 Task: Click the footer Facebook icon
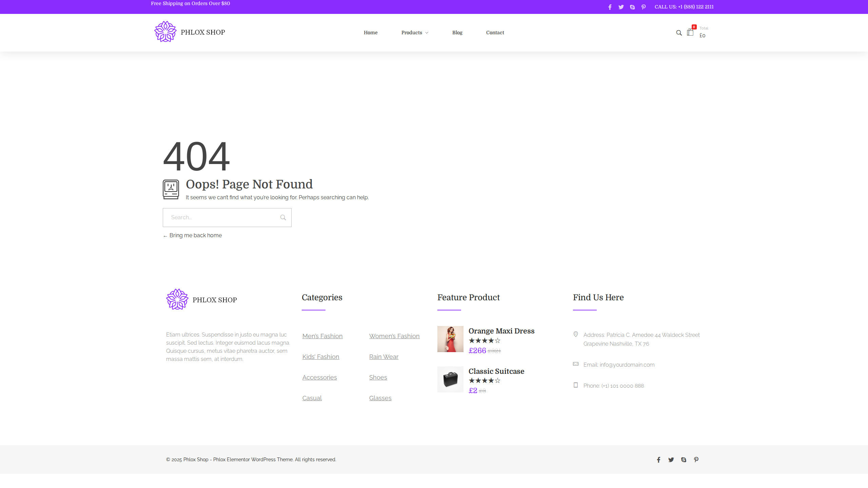click(x=658, y=460)
